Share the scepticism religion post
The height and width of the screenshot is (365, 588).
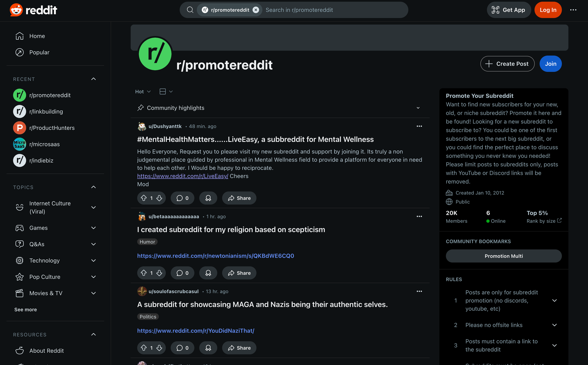click(239, 273)
